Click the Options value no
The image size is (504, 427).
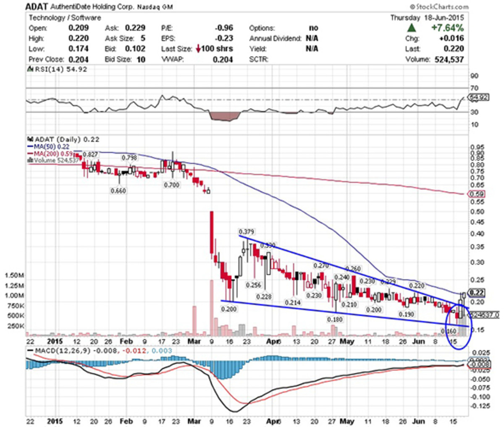[314, 28]
